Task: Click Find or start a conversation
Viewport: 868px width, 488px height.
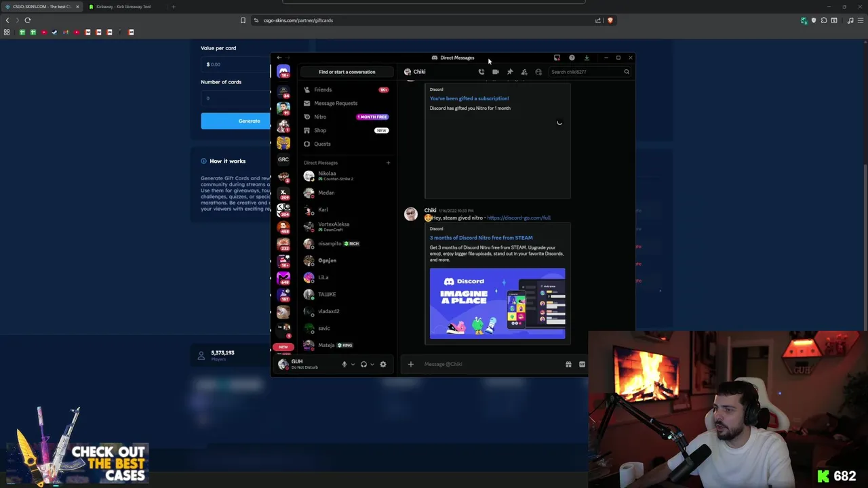Action: coord(347,72)
